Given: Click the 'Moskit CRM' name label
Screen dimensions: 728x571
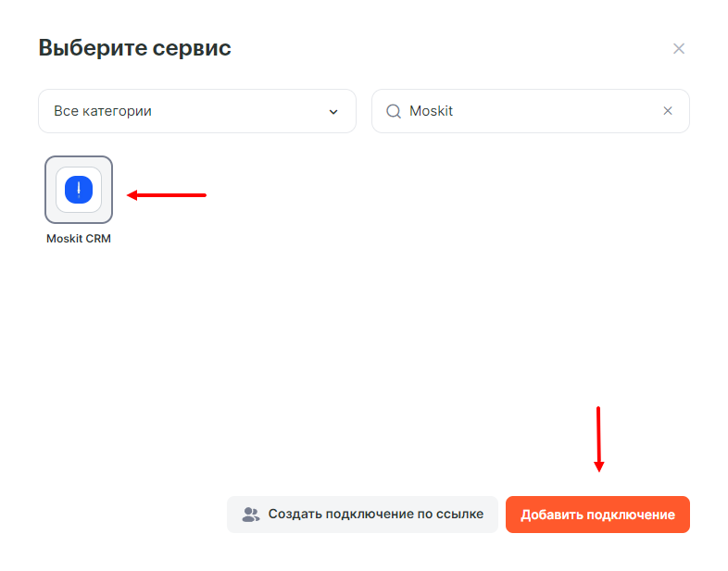Looking at the screenshot, I should coord(79,238).
